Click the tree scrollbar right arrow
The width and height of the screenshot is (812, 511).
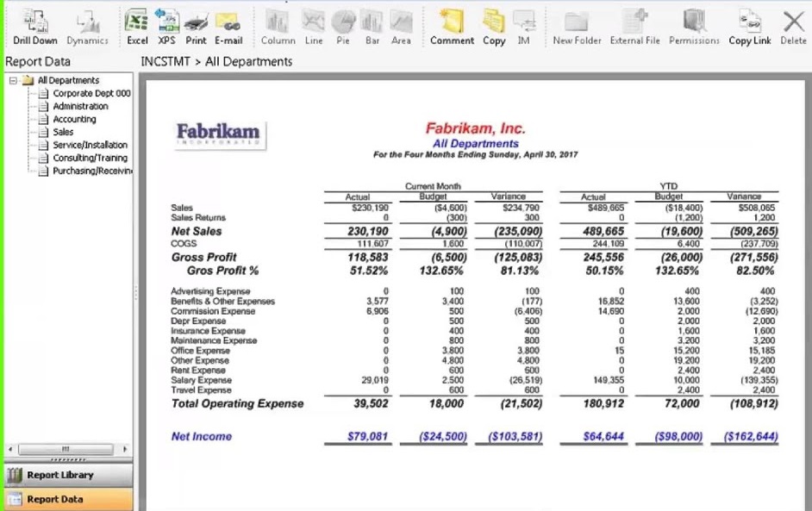point(125,449)
